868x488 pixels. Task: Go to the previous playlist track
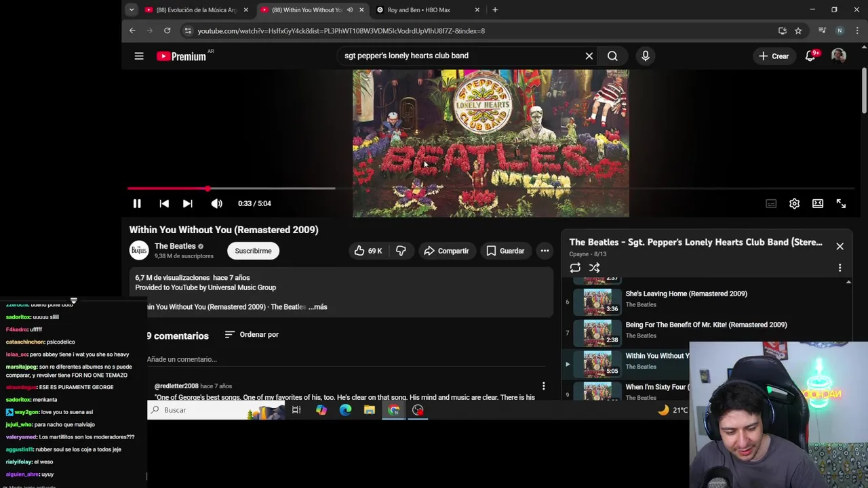[164, 203]
